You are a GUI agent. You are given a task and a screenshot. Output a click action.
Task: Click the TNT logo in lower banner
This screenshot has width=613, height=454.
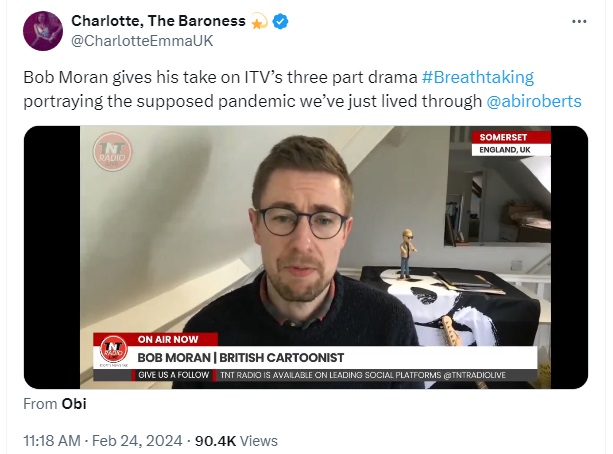pos(113,349)
